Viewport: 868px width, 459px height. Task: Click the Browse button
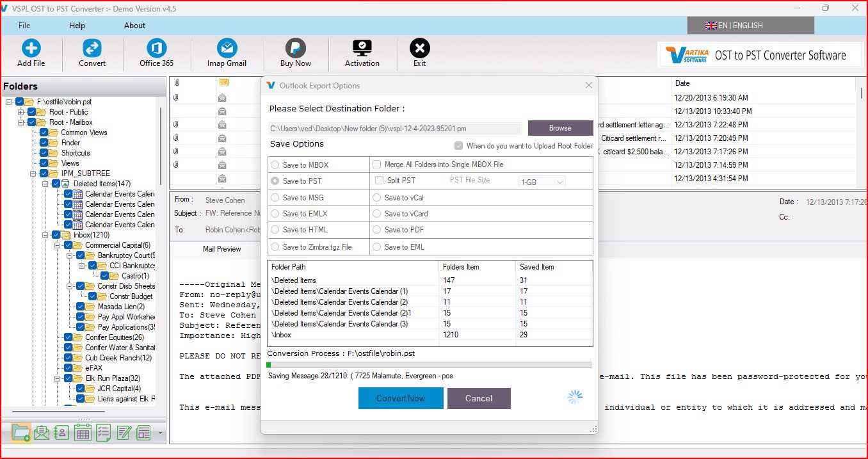[559, 128]
